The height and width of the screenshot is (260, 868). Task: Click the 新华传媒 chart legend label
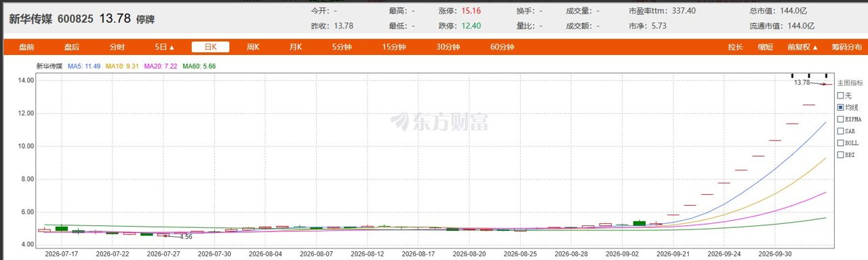[49, 67]
